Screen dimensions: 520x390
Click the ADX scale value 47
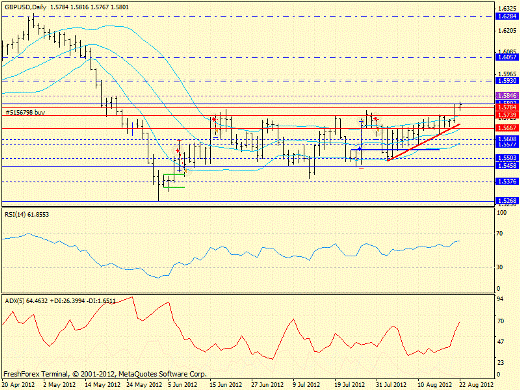[500, 342]
